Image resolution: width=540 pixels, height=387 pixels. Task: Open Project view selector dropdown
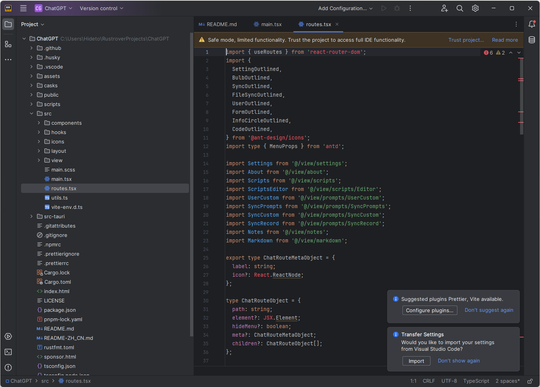point(32,24)
